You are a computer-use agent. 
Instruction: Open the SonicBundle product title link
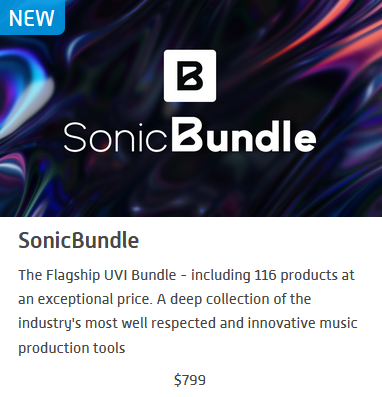click(79, 240)
